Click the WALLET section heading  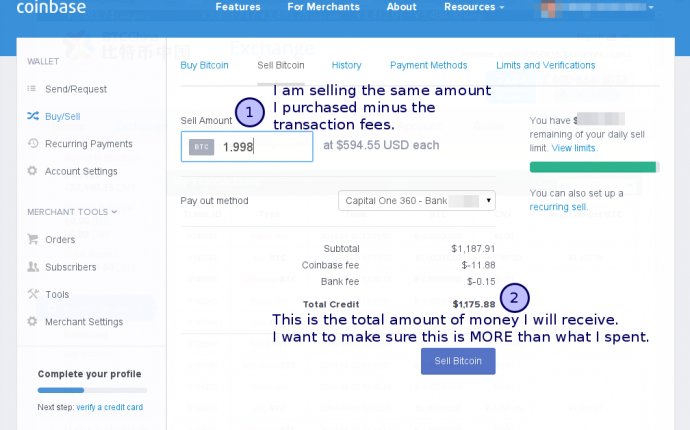tap(43, 62)
